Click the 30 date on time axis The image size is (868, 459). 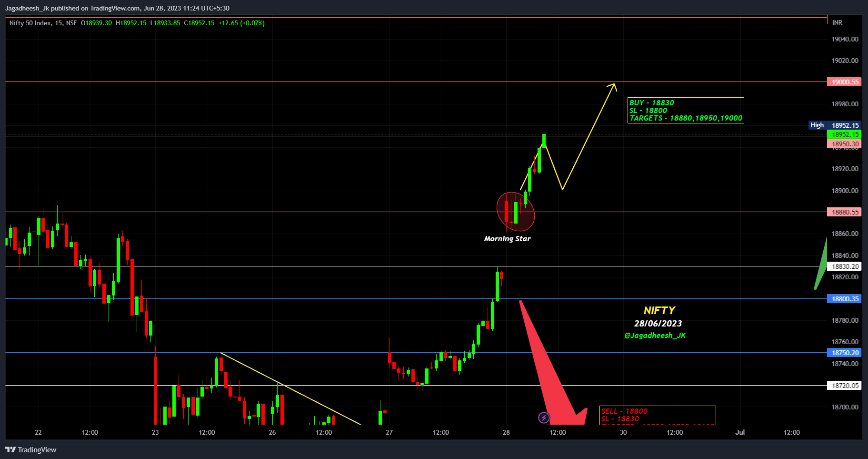pyautogui.click(x=623, y=432)
